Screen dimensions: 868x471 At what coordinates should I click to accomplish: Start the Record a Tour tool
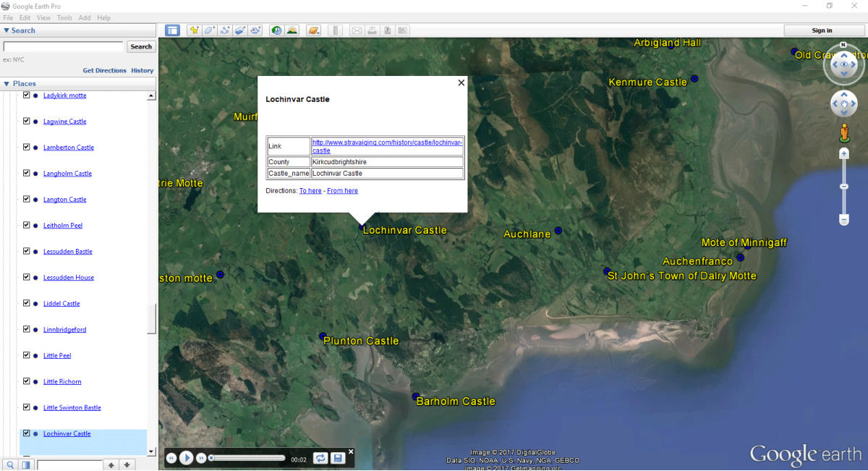point(255,30)
